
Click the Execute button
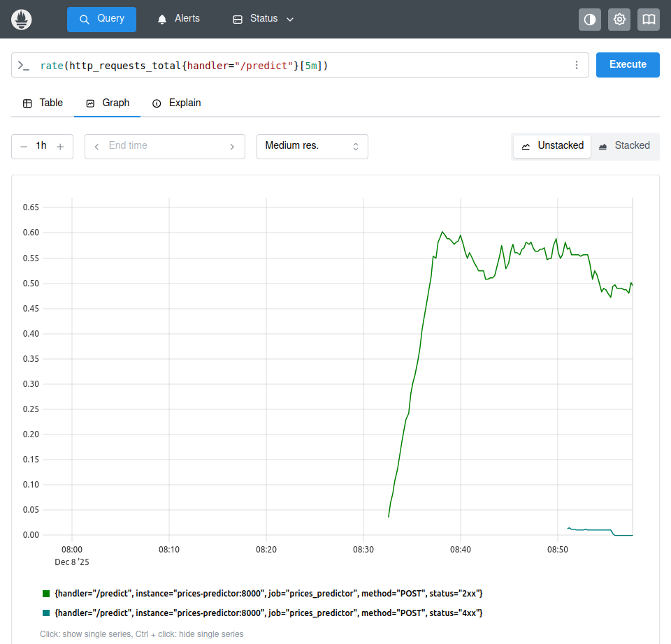[x=627, y=64]
